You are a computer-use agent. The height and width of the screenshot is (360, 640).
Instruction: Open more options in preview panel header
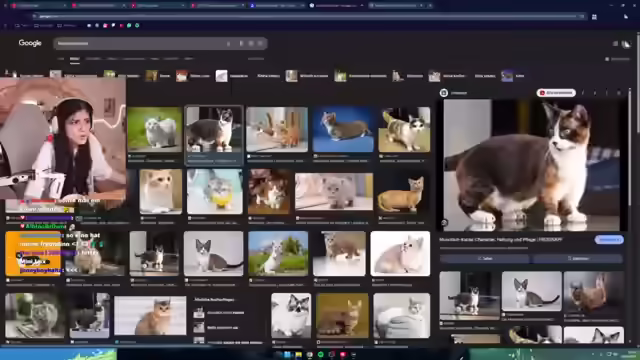[x=607, y=93]
